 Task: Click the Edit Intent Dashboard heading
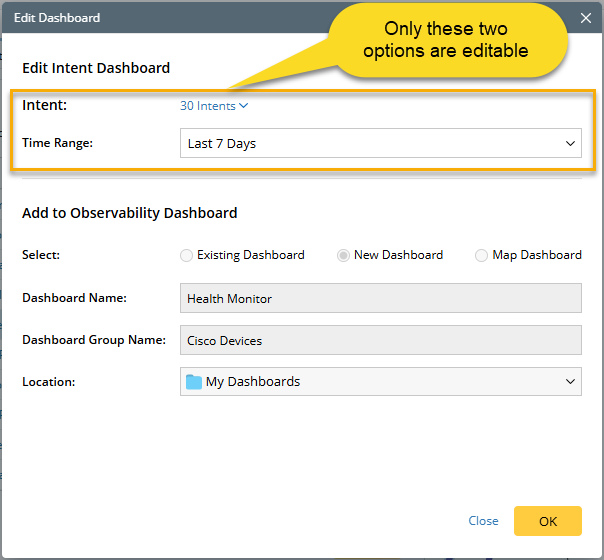[96, 68]
